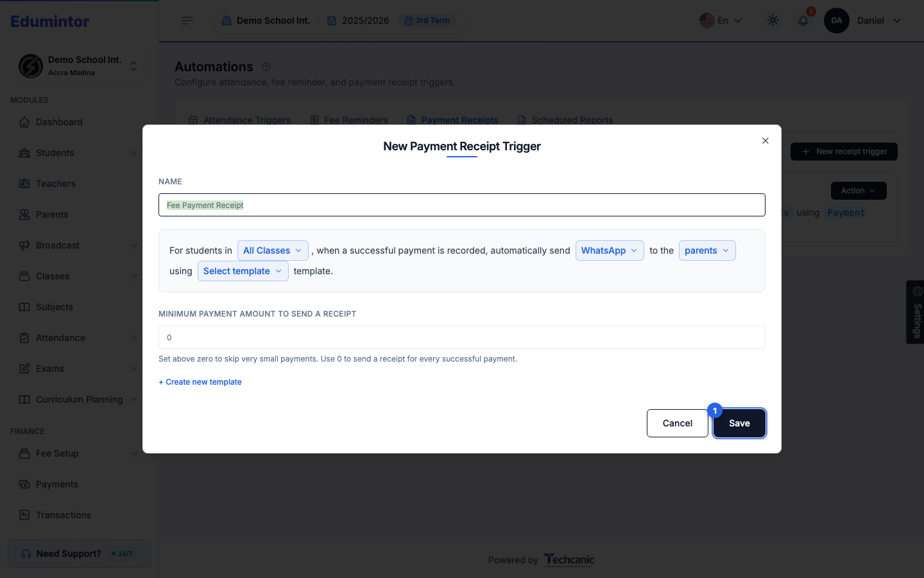Click the Attendance clipboard icon
924x578 pixels.
[24, 338]
